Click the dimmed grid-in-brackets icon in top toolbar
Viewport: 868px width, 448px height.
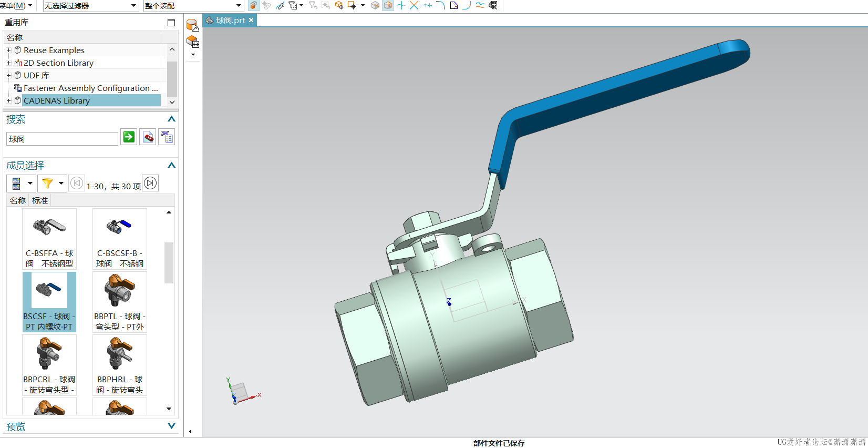pyautogui.click(x=326, y=5)
